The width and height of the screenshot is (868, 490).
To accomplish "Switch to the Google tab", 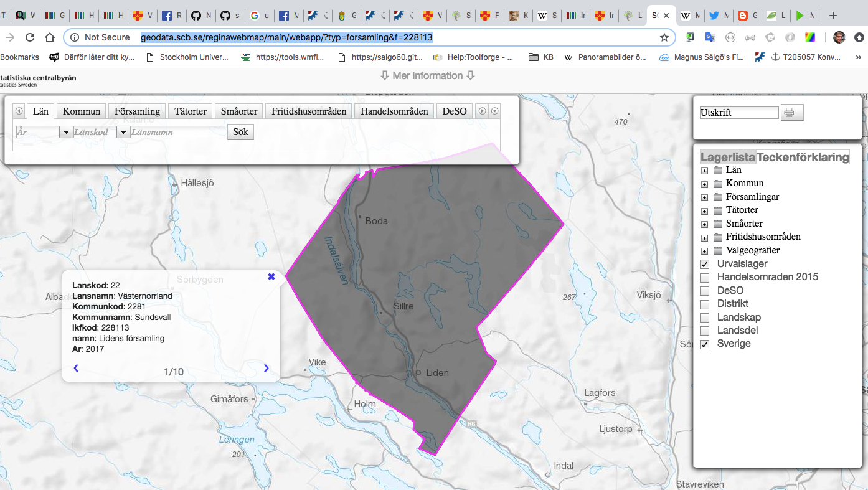I will tap(258, 16).
